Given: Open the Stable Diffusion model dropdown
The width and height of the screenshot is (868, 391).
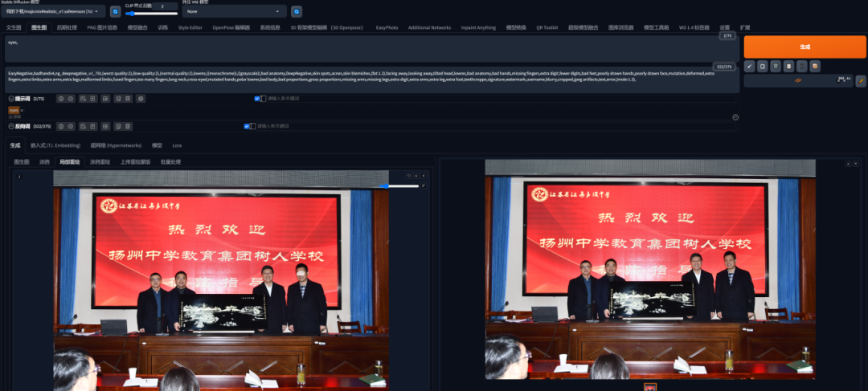Looking at the screenshot, I should [x=54, y=11].
